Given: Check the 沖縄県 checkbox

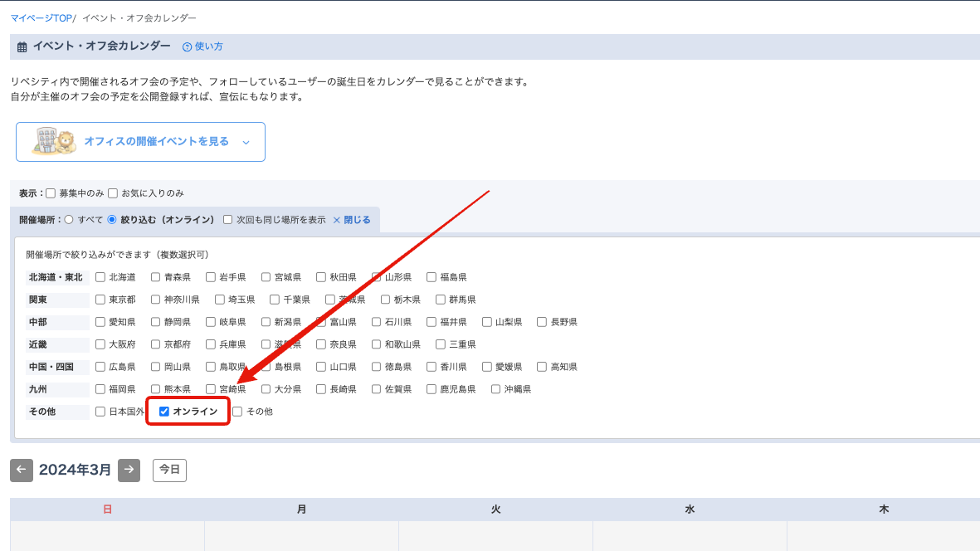Looking at the screenshot, I should coord(496,389).
